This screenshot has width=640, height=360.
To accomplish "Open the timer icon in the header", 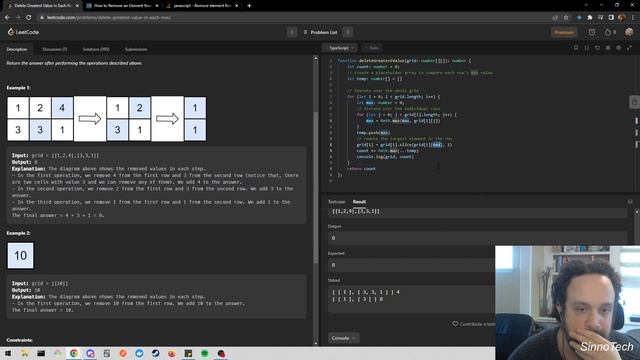I will tap(591, 32).
